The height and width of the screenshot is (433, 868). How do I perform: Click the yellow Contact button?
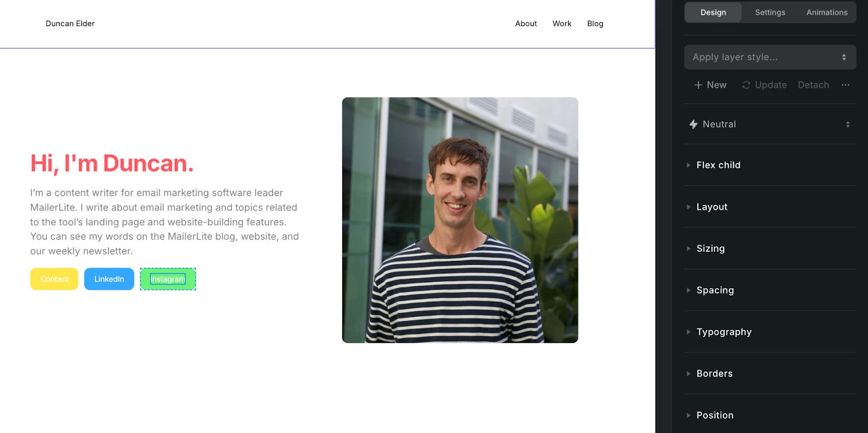tap(54, 279)
